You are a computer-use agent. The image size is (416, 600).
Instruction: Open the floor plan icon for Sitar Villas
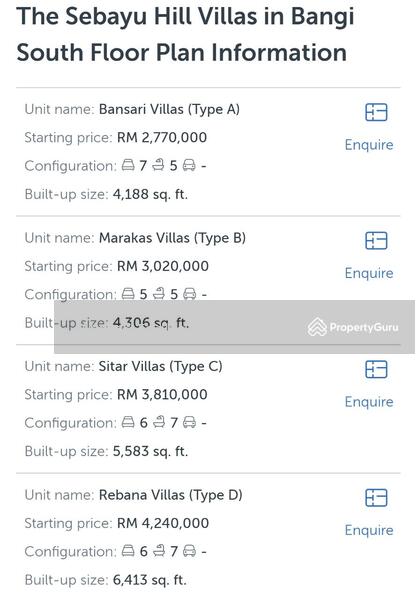(x=376, y=369)
